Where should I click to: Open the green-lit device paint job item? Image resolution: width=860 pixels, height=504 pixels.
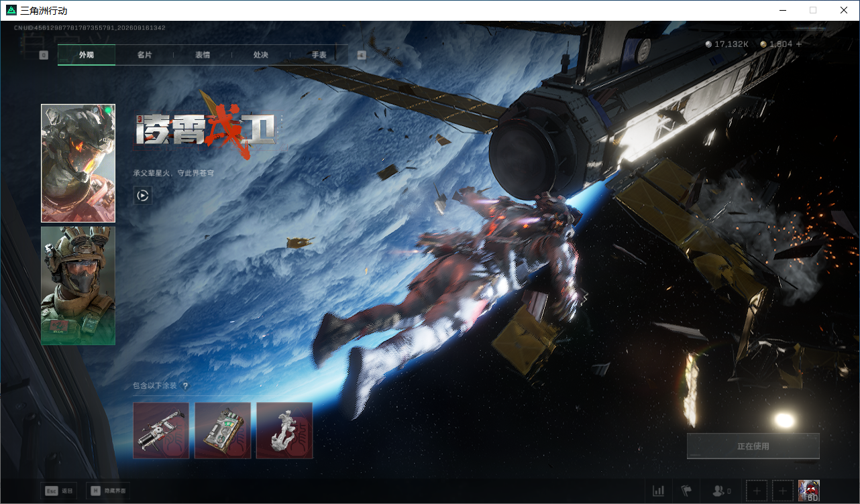click(223, 430)
